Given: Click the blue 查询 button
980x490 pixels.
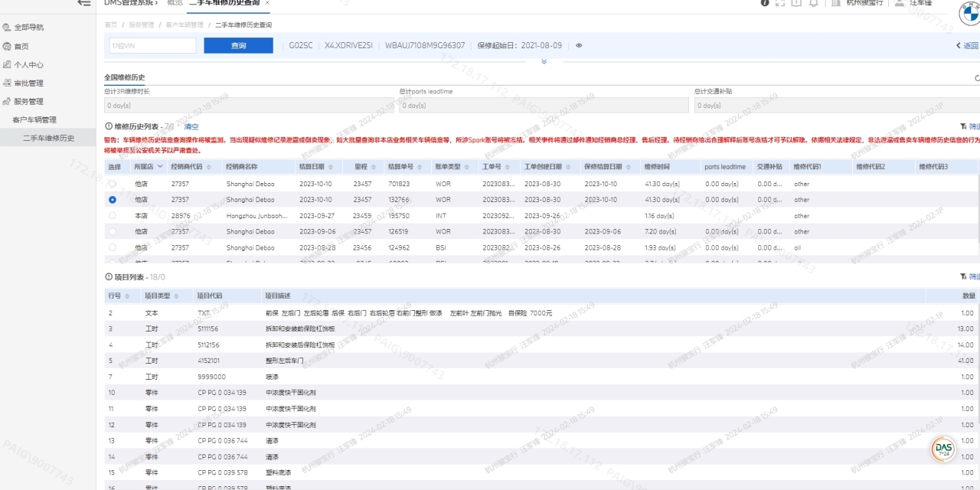Looking at the screenshot, I should pos(238,46).
